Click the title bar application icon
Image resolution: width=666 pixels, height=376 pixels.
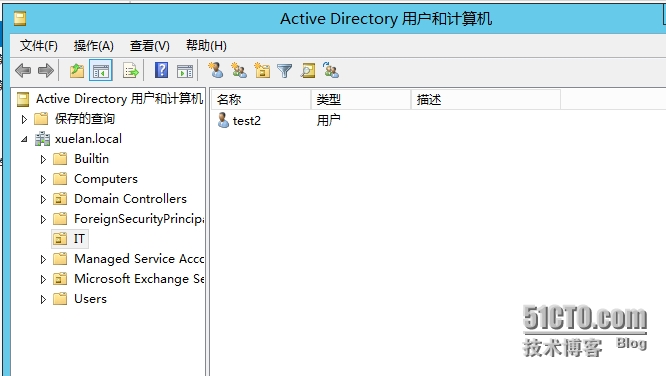coord(20,18)
